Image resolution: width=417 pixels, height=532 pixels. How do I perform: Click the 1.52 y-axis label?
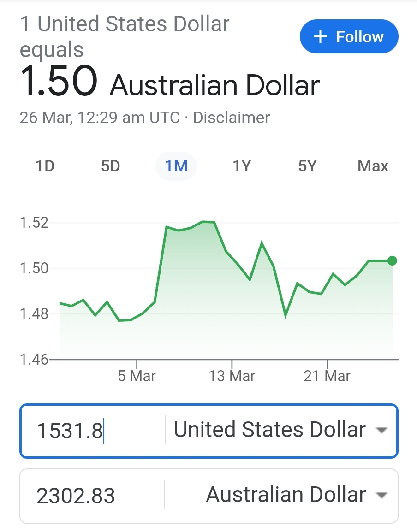point(34,223)
